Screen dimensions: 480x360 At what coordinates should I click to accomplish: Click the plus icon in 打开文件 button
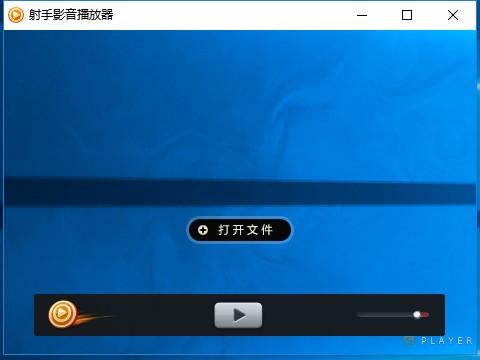[203, 230]
